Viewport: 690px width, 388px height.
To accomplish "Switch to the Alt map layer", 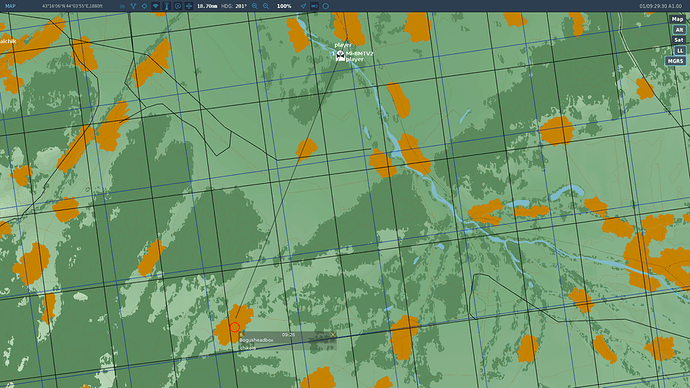I will pos(679,29).
